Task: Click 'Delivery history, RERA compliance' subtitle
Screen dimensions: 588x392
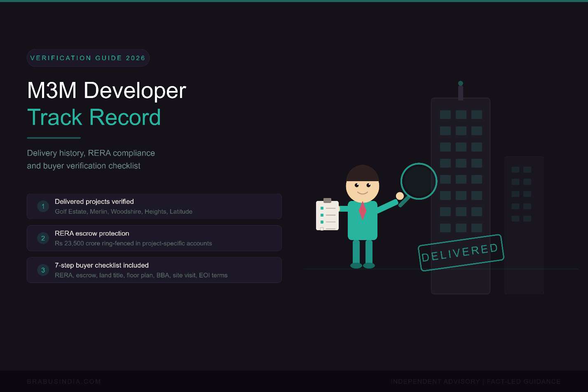Action: click(91, 153)
